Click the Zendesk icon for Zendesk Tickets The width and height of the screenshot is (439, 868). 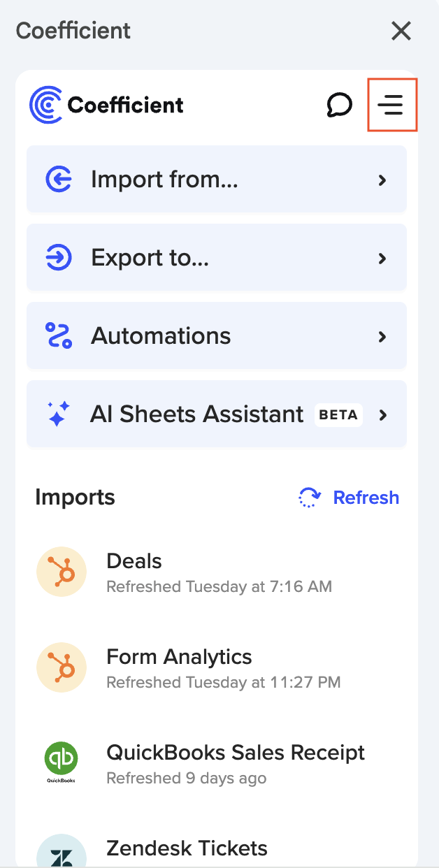click(62, 854)
